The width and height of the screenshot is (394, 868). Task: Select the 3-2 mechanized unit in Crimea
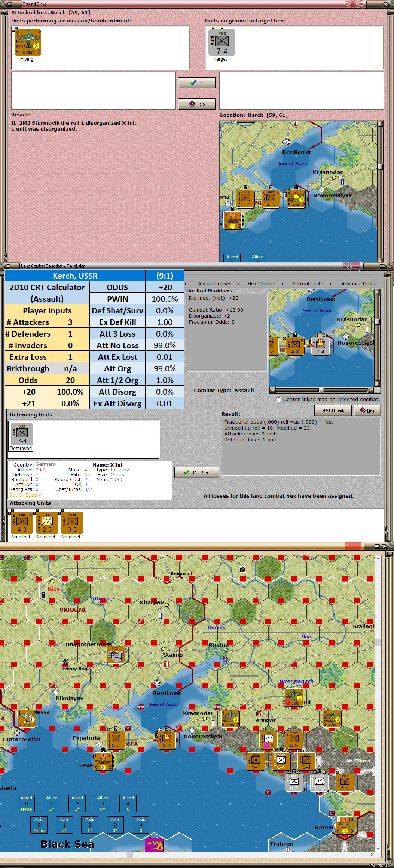tap(116, 740)
